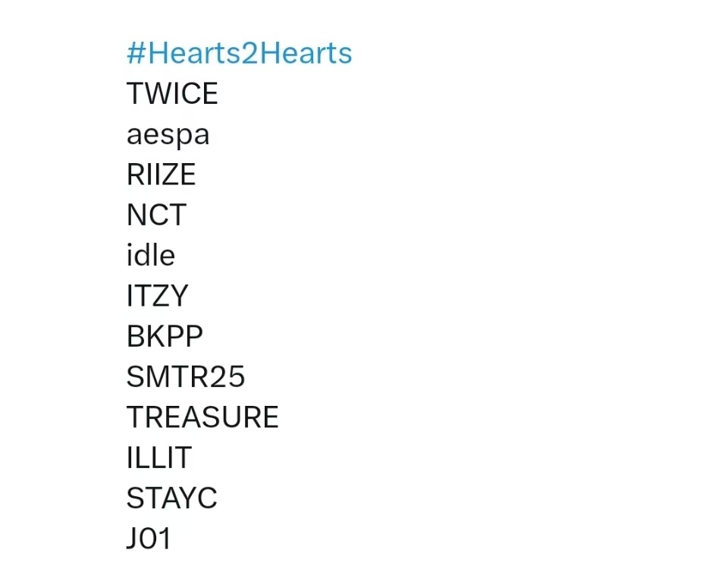Select the NCT line

point(156,215)
